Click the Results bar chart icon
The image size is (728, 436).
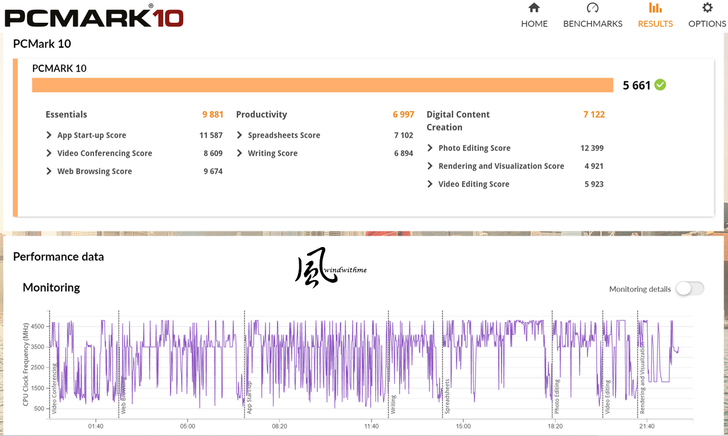click(x=655, y=7)
